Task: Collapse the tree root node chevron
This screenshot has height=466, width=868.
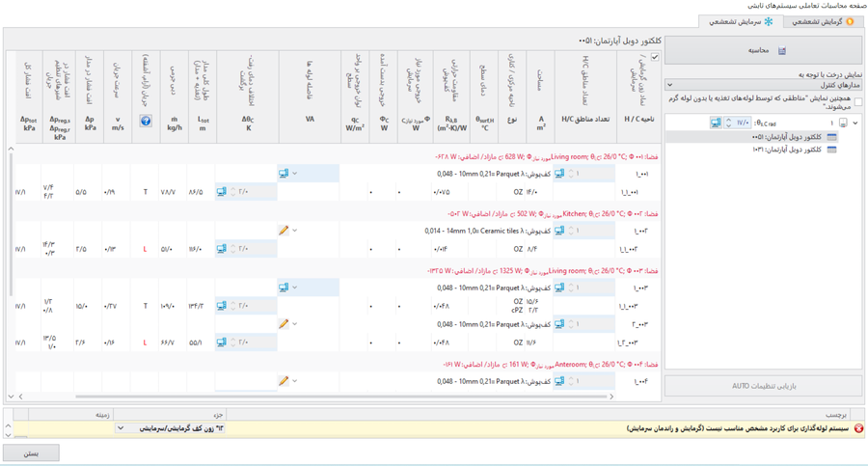Action: point(855,123)
